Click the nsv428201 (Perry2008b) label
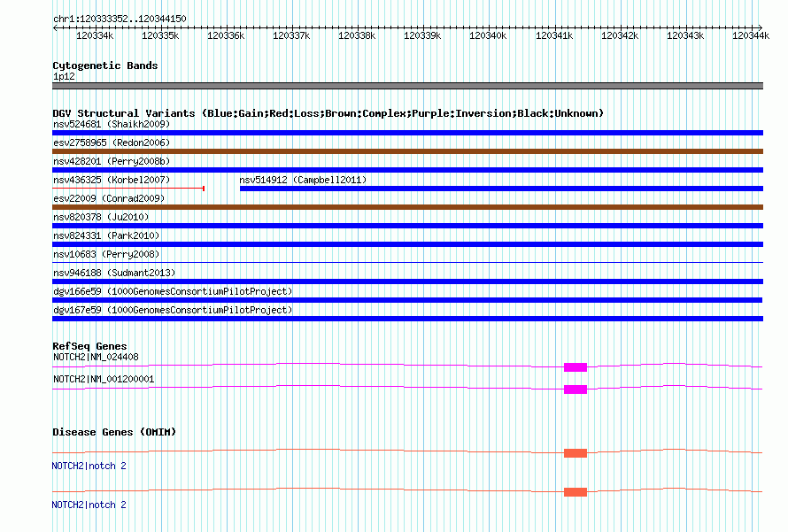 point(112,161)
